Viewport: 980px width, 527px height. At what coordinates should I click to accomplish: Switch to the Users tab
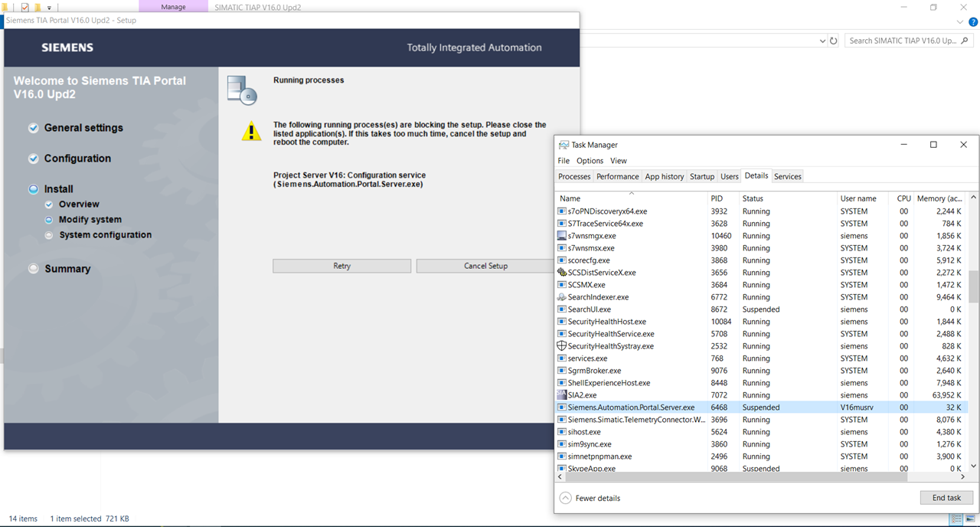tap(730, 176)
